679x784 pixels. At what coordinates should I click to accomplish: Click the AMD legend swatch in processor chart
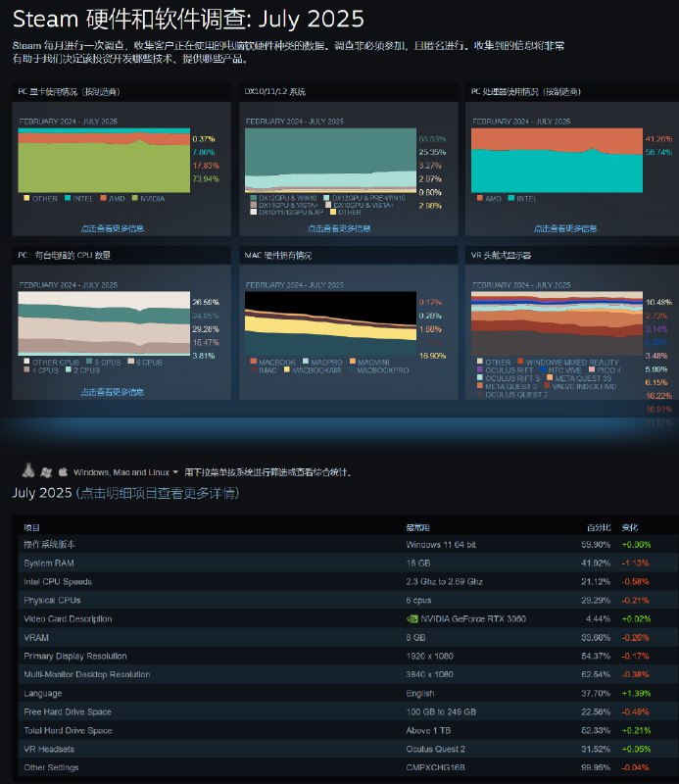pos(479,198)
